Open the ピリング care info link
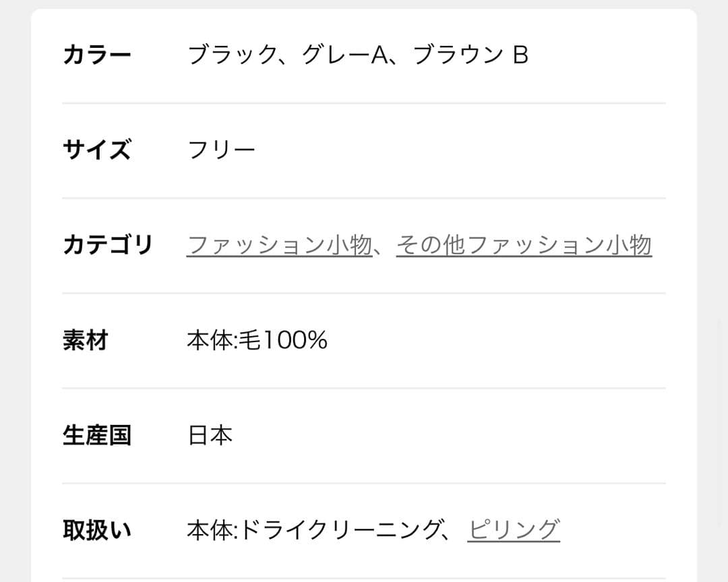Image resolution: width=728 pixels, height=582 pixels. [514, 530]
